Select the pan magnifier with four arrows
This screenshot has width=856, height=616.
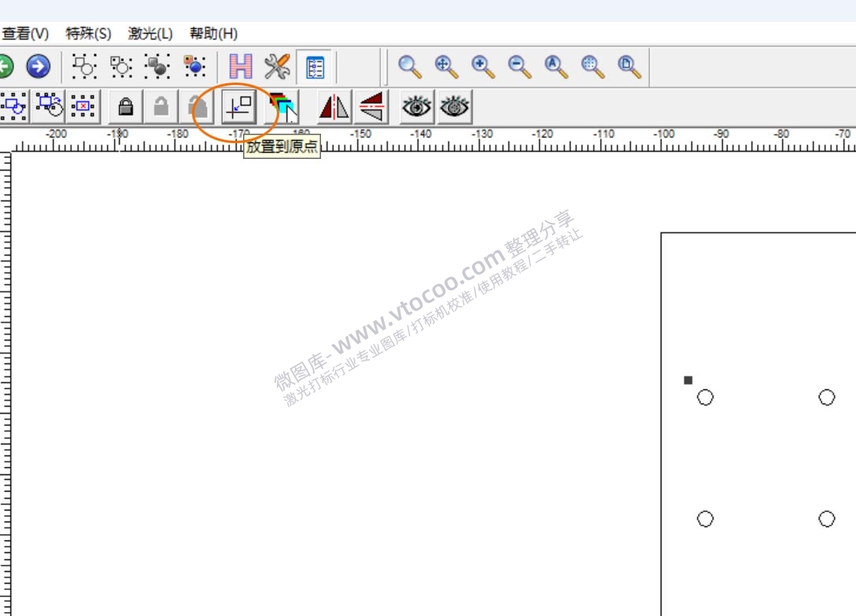(x=447, y=67)
